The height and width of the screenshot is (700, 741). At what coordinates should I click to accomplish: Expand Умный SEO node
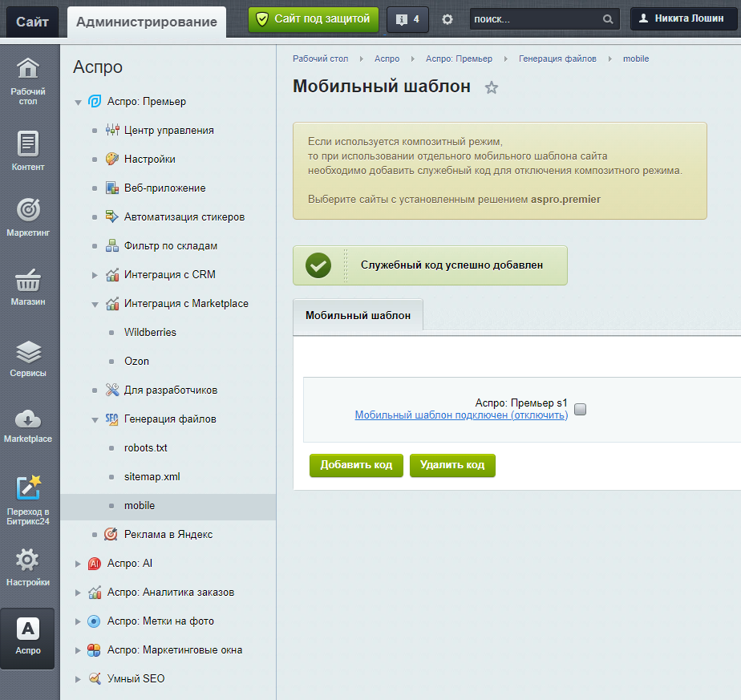[x=78, y=678]
